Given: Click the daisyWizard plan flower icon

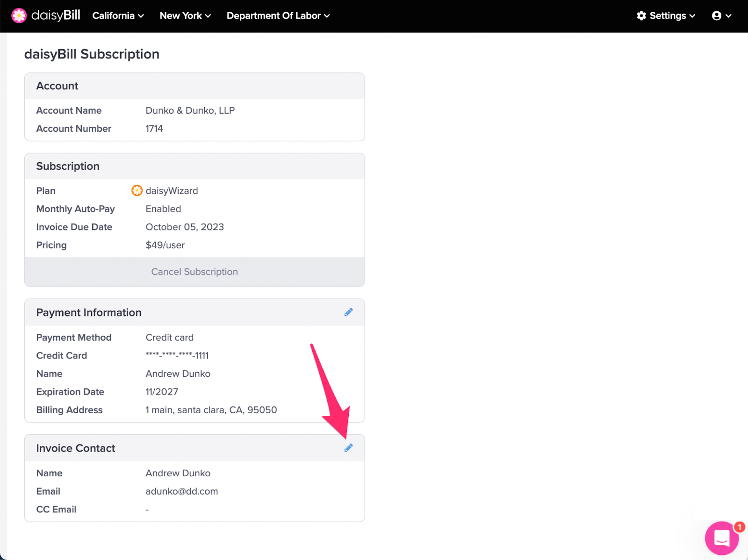Looking at the screenshot, I should point(137,190).
